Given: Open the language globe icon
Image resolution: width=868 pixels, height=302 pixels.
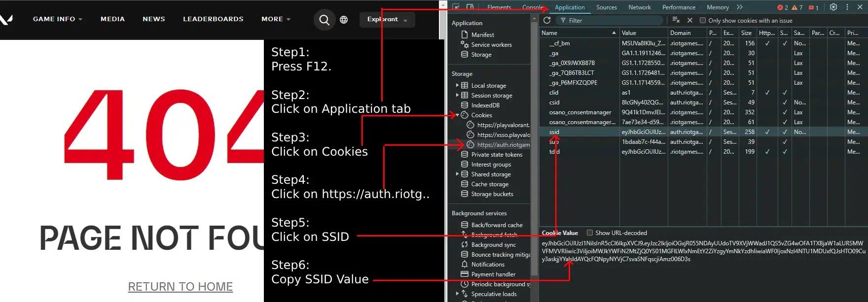Looking at the screenshot, I should [x=344, y=20].
